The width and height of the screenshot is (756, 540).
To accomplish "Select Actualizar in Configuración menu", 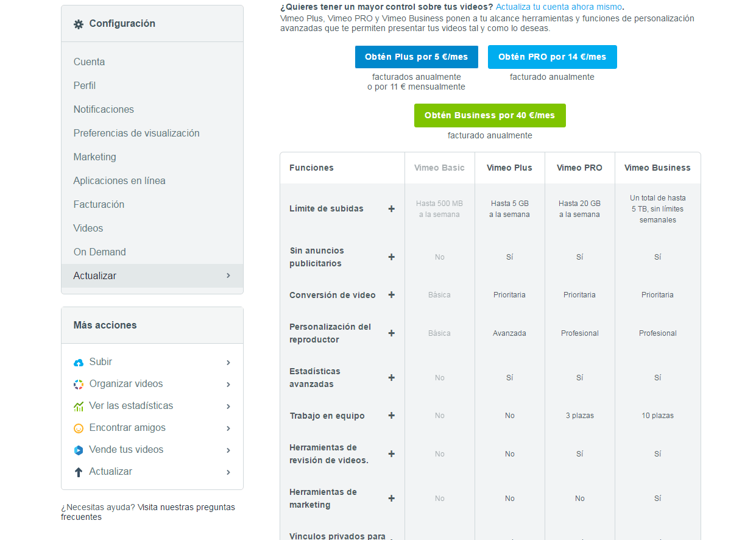I will coord(152,275).
